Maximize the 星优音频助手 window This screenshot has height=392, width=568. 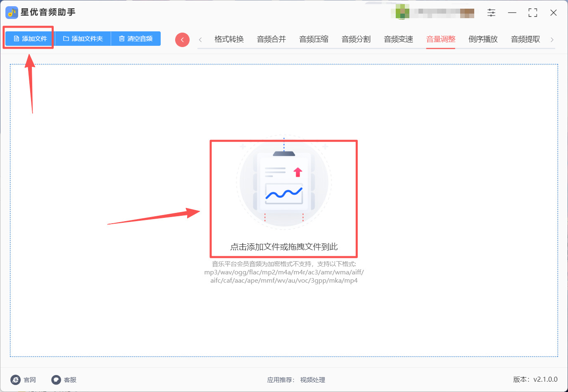click(x=533, y=13)
